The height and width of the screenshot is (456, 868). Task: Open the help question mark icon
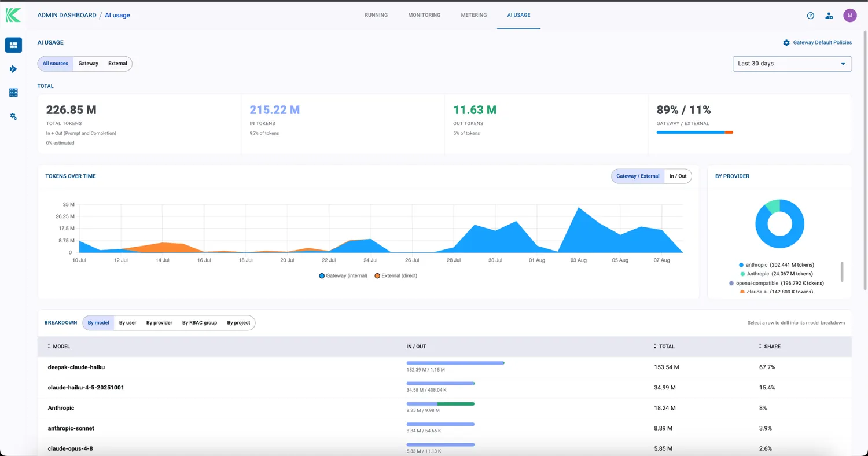[811, 16]
